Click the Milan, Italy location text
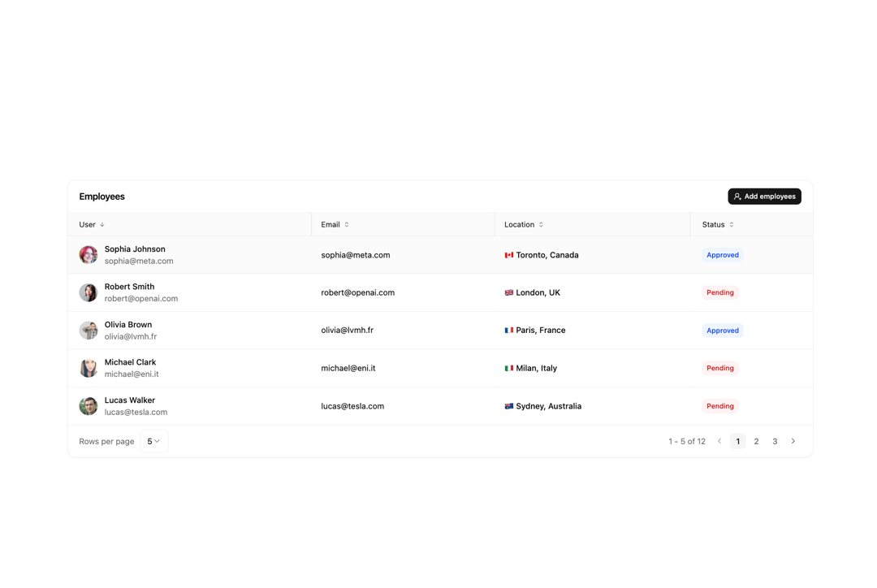The width and height of the screenshot is (877, 588). (x=537, y=368)
